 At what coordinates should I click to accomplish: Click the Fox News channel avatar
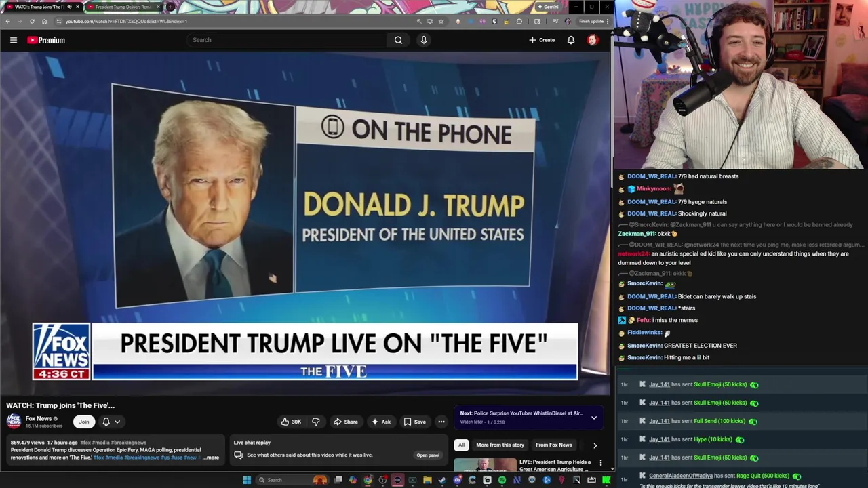14,422
